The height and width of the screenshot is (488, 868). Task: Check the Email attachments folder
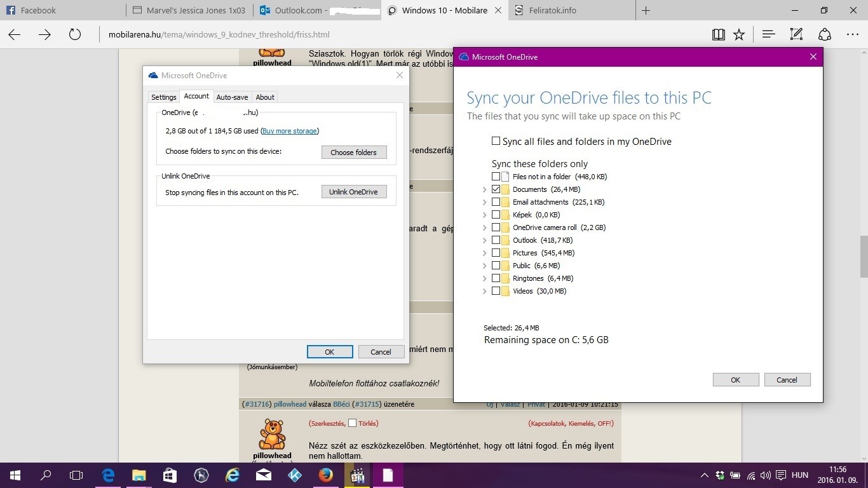496,202
